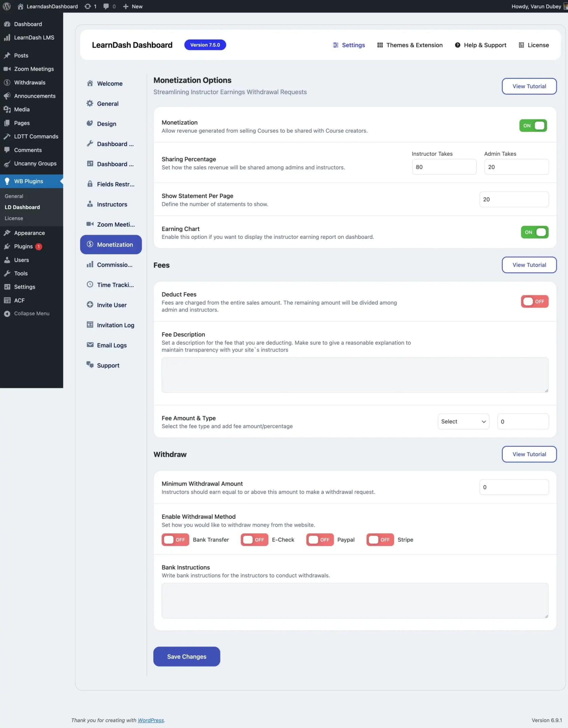Open the fee type Select dropdown
The height and width of the screenshot is (728, 568).
pyautogui.click(x=463, y=421)
